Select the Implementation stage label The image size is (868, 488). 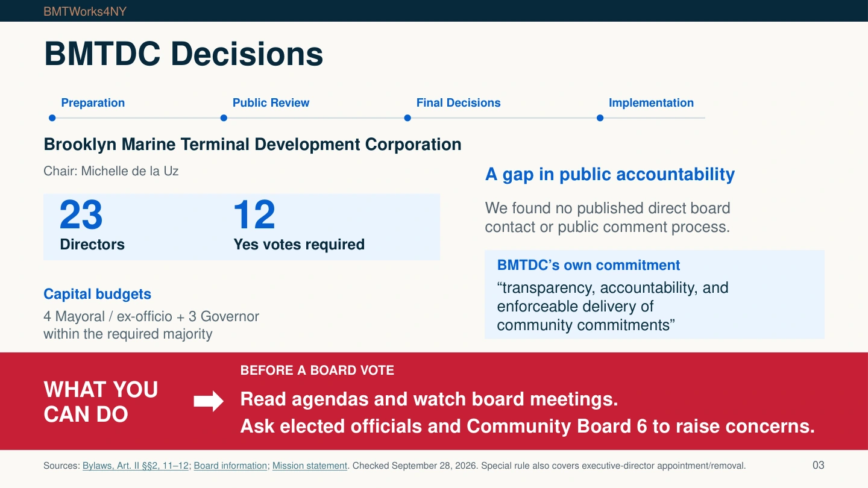[x=651, y=103]
